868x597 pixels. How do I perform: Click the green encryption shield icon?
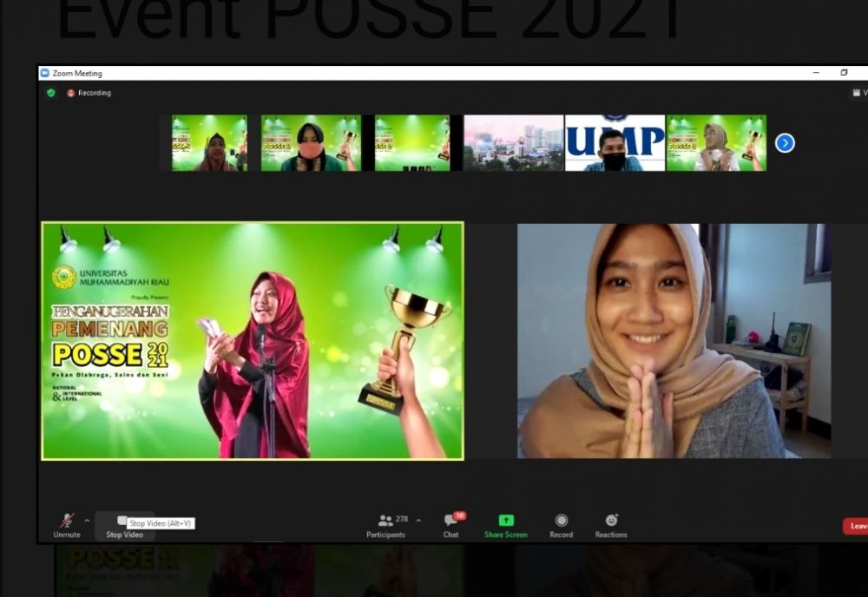coord(51,93)
